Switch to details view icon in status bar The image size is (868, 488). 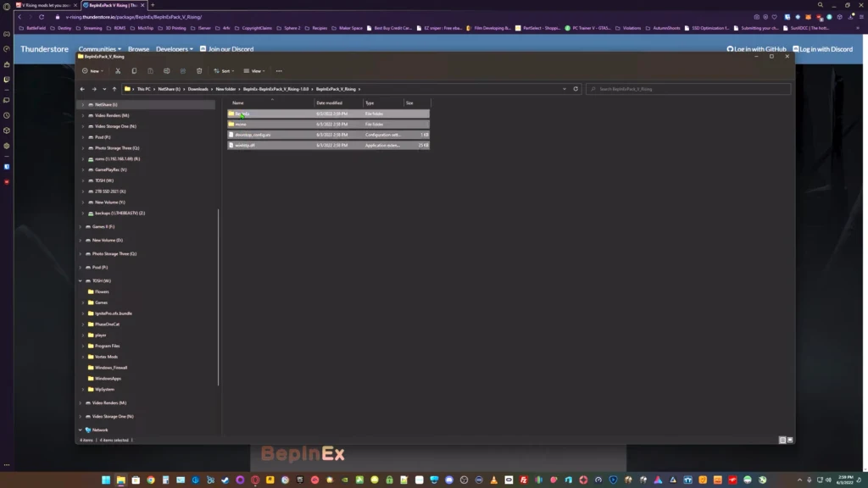tap(782, 440)
